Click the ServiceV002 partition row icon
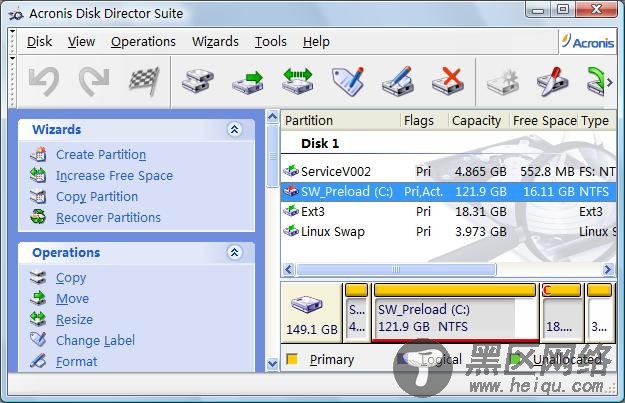This screenshot has height=403, width=625. pyautogui.click(x=291, y=171)
